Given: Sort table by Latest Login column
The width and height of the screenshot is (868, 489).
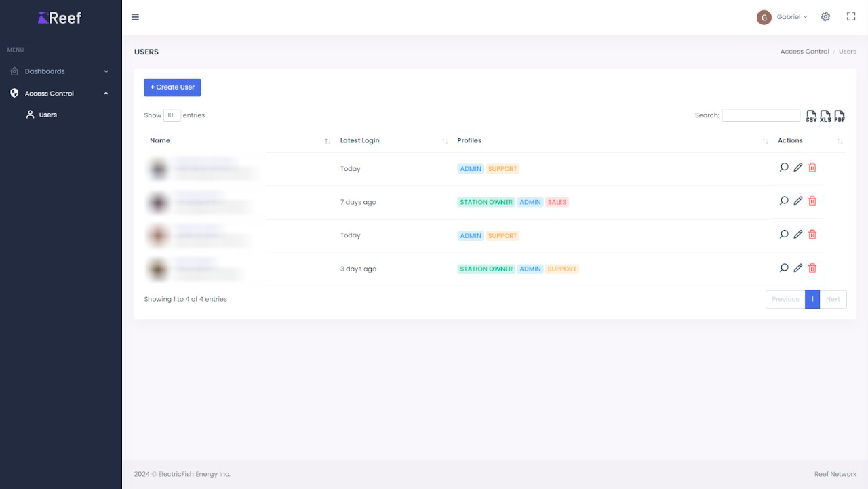Looking at the screenshot, I should [360, 141].
